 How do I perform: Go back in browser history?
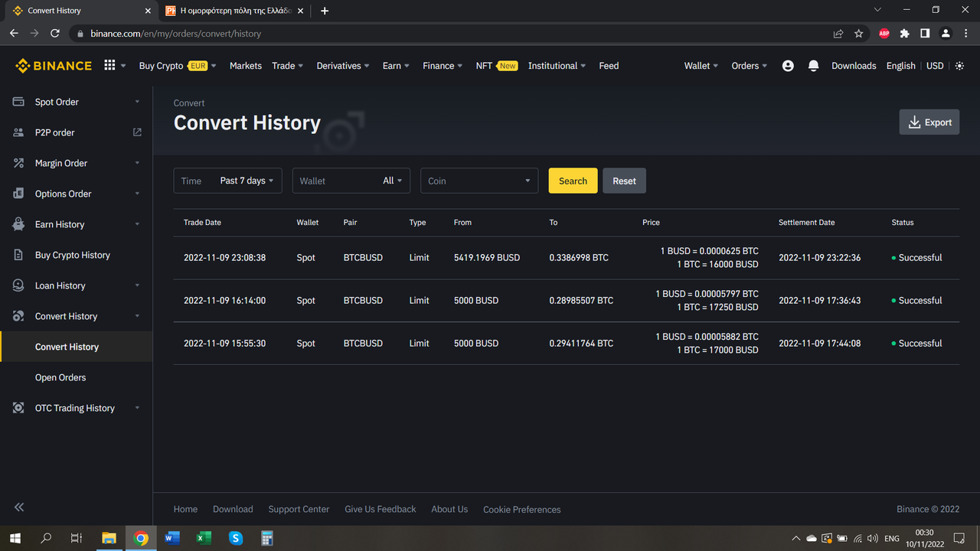coord(14,34)
